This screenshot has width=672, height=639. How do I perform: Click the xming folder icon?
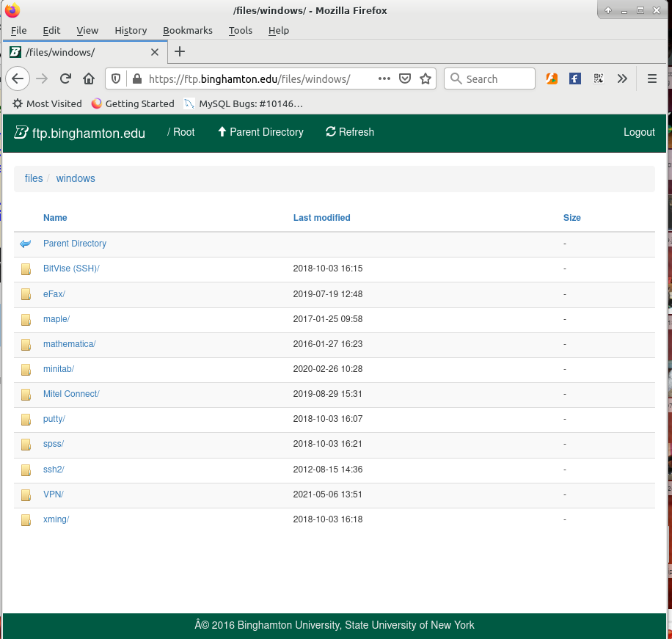(26, 520)
